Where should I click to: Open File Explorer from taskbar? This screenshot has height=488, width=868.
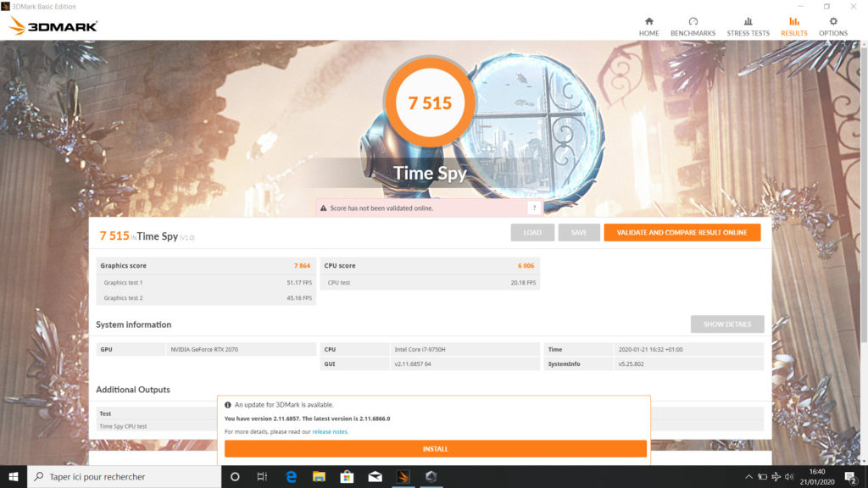(319, 476)
